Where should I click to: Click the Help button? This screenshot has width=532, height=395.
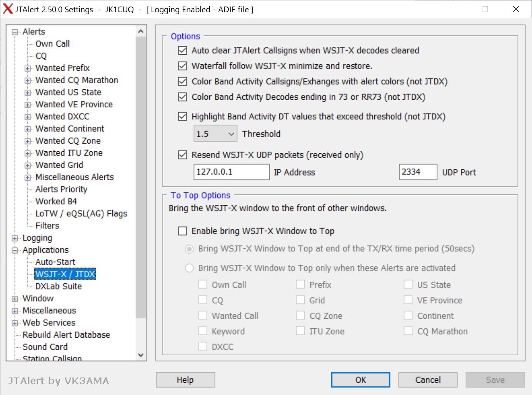tap(185, 380)
